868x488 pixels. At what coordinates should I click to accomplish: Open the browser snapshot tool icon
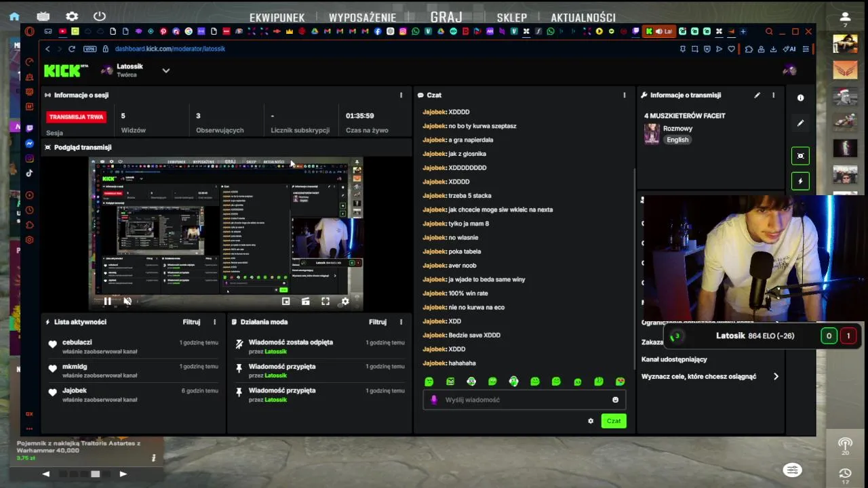coord(694,49)
